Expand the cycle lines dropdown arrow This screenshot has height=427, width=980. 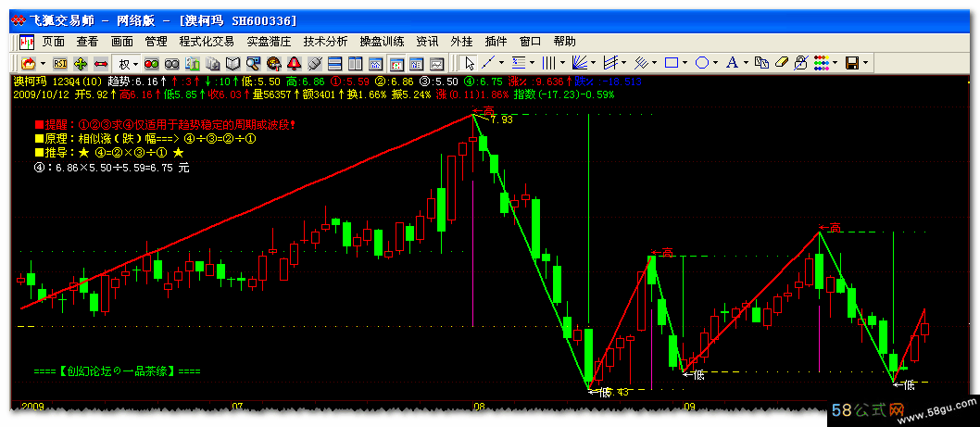(562, 62)
